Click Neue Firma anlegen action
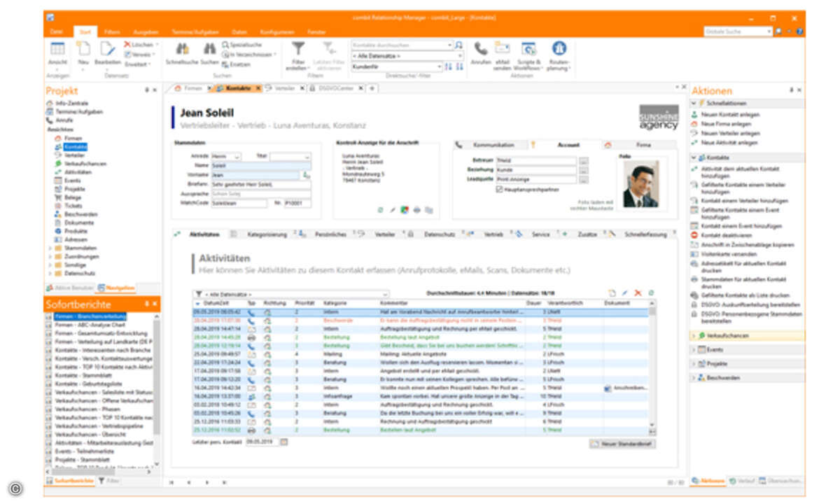The height and width of the screenshot is (504, 840). coord(722,123)
